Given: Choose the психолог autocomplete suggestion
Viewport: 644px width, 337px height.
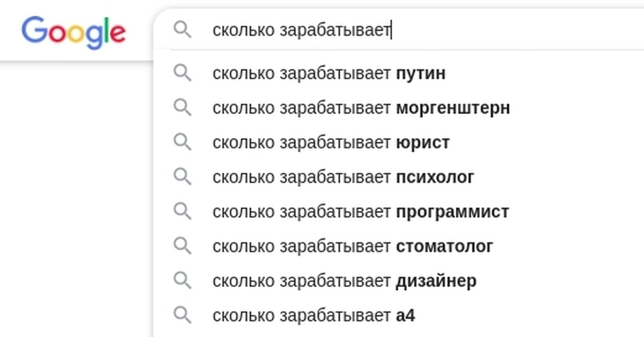Looking at the screenshot, I should (x=343, y=177).
